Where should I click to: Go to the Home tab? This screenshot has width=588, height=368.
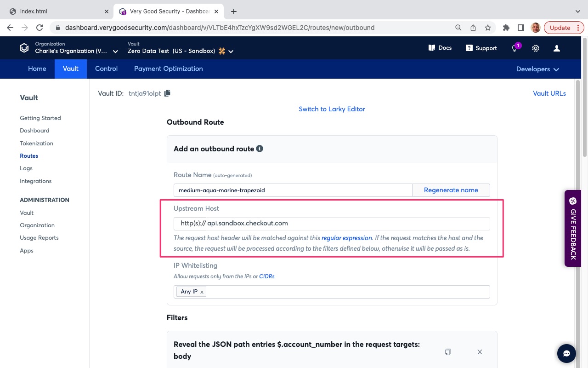tap(37, 69)
